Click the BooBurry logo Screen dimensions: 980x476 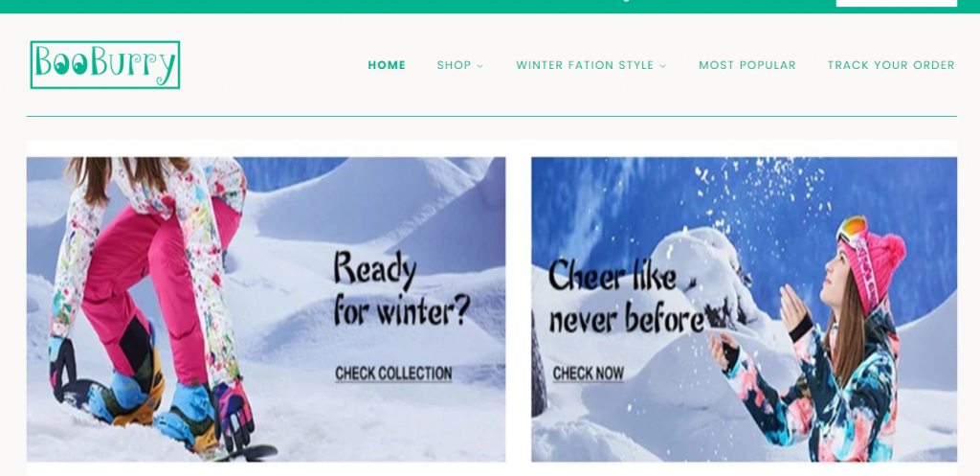click(x=105, y=64)
